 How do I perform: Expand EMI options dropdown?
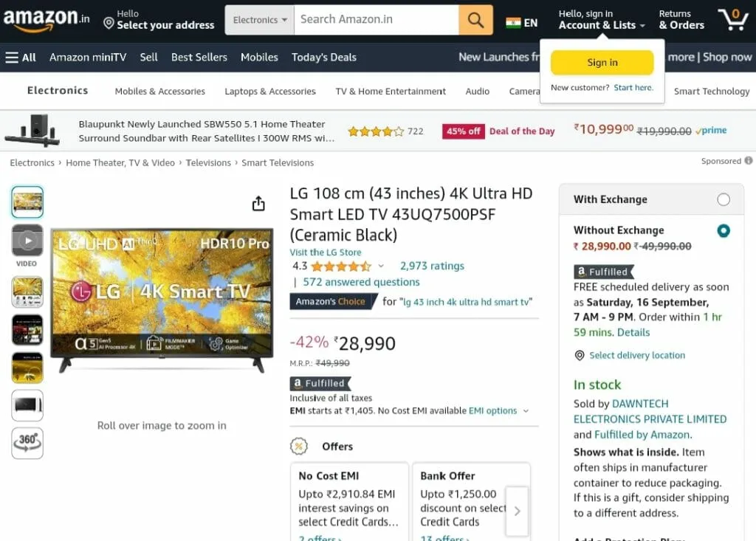coord(499,411)
